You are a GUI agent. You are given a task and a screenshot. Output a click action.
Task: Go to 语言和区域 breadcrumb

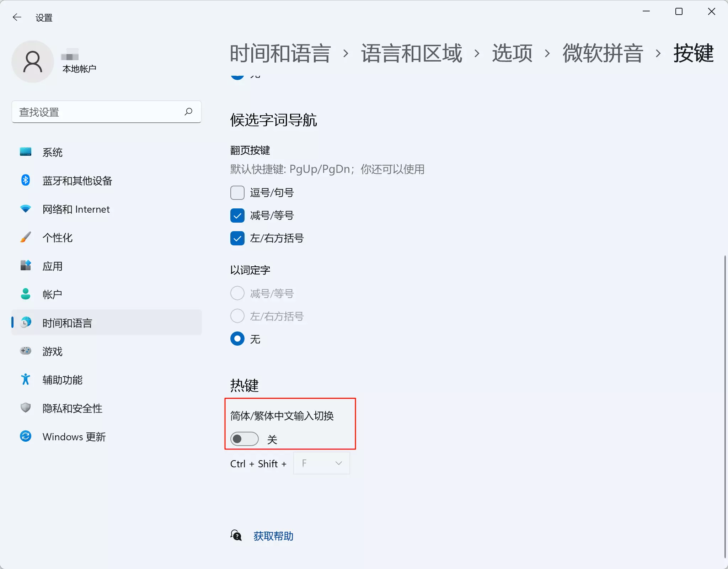(411, 53)
